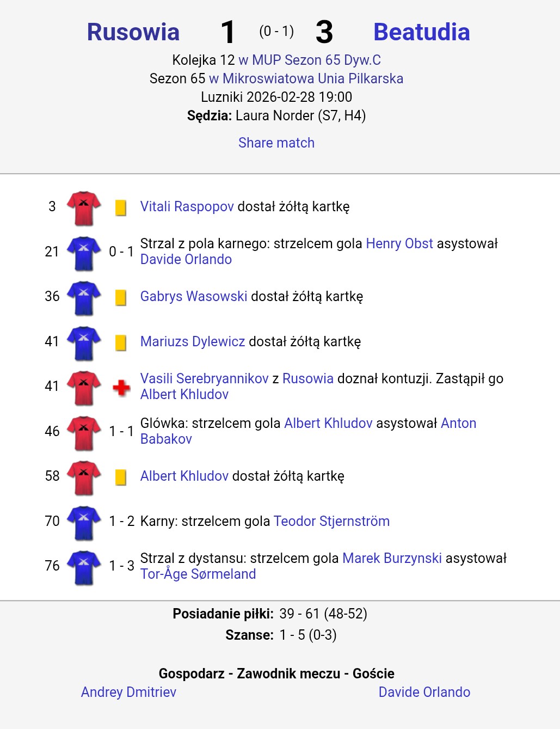Open the Rusowia team page from the header
Screen dimensions: 560x729
[x=133, y=32]
